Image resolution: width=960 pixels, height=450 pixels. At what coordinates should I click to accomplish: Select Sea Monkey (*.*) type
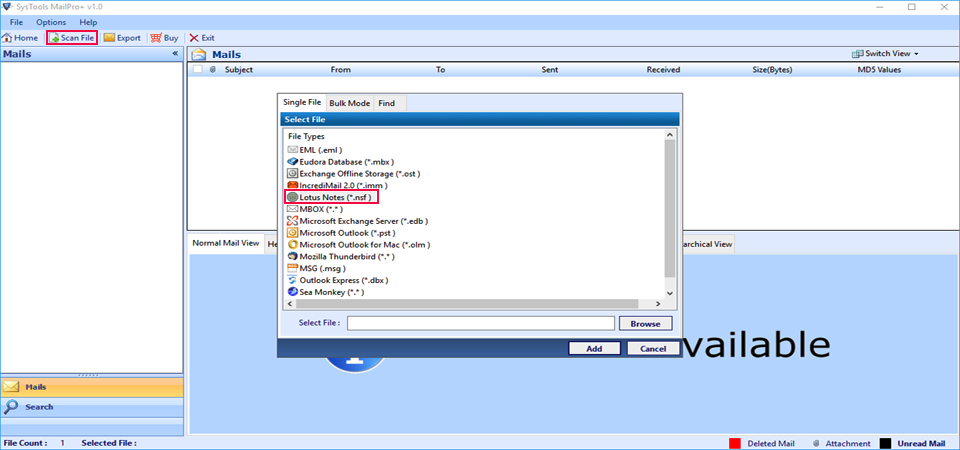point(326,293)
